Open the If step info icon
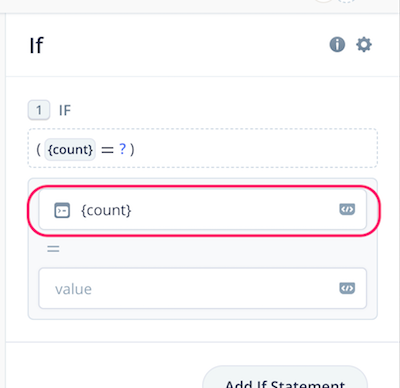Screen dimensions: 400x388 [337, 44]
